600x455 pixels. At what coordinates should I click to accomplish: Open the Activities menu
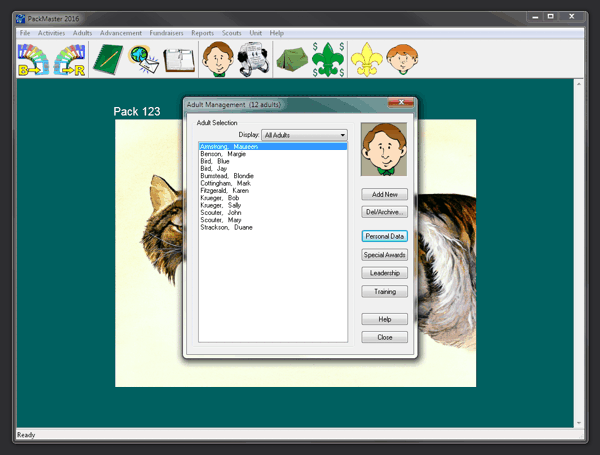pos(51,33)
